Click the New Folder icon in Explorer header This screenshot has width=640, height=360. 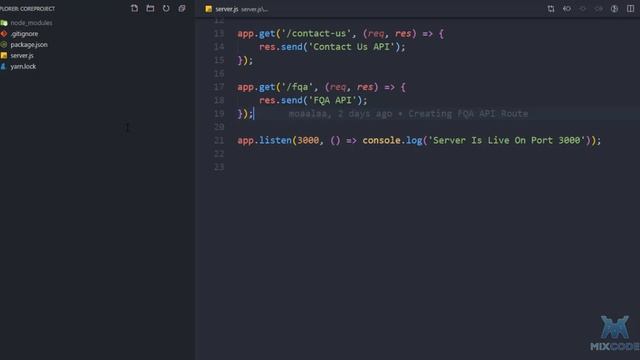click(150, 8)
